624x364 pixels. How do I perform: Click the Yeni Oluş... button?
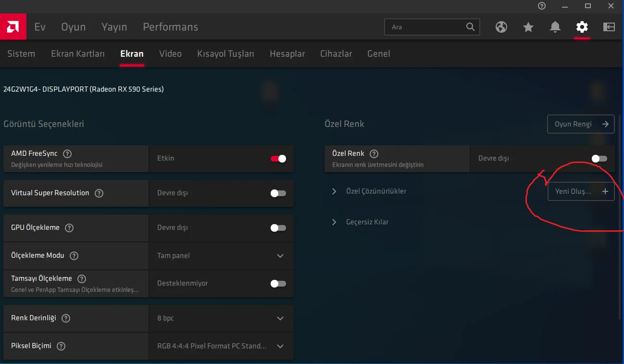581,191
